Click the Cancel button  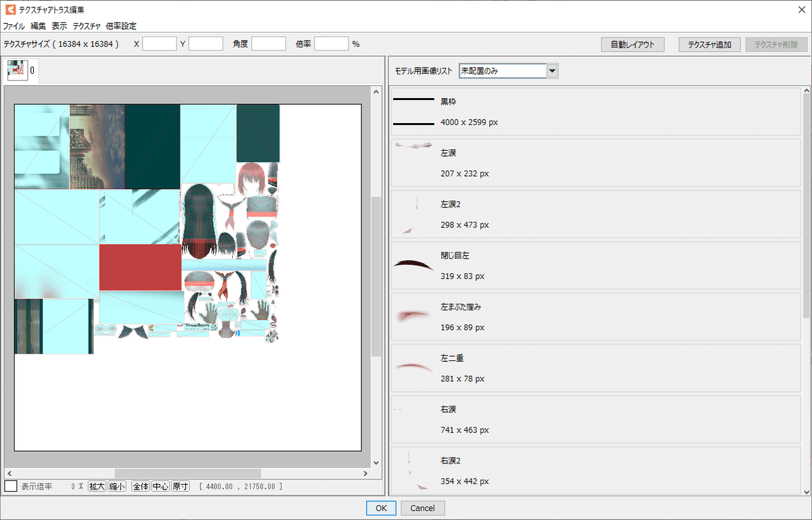click(423, 508)
